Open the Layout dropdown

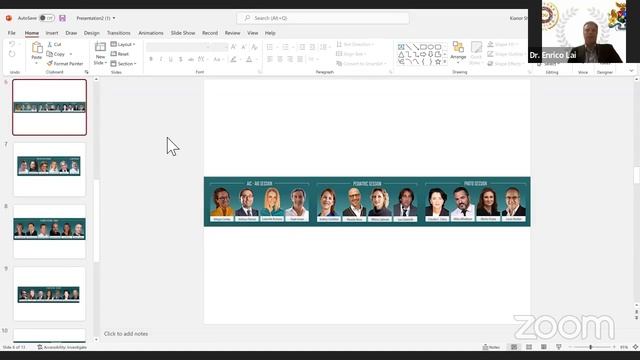(123, 44)
